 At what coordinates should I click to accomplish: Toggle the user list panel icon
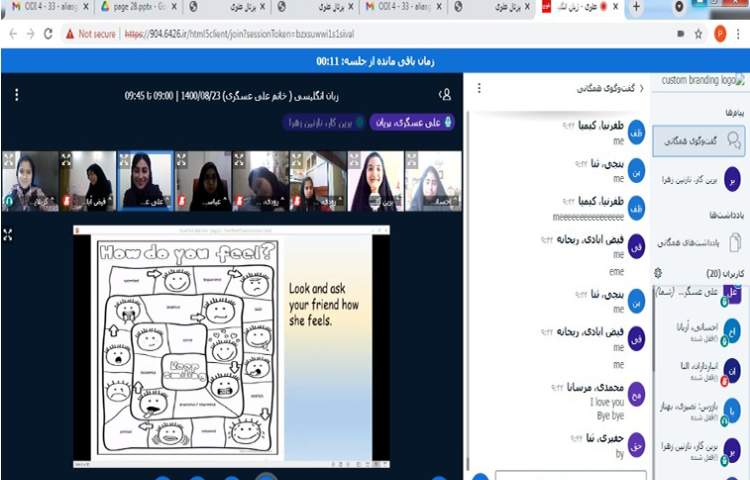[445, 95]
